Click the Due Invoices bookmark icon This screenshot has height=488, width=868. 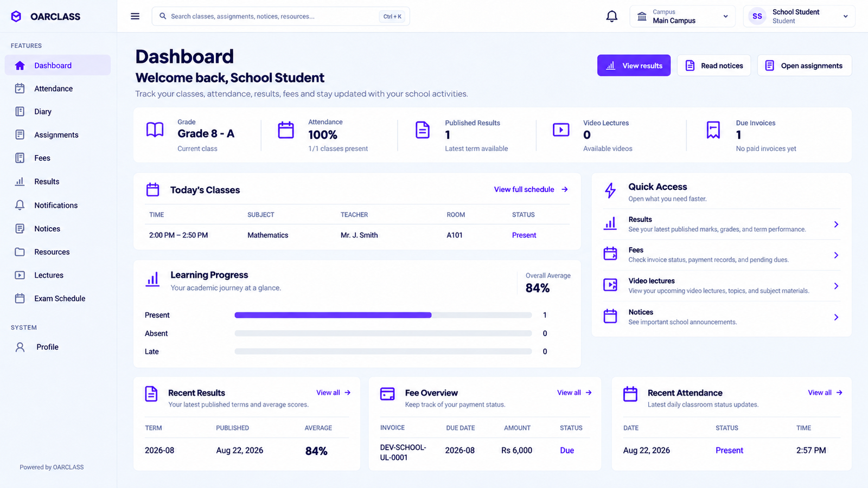[713, 130]
